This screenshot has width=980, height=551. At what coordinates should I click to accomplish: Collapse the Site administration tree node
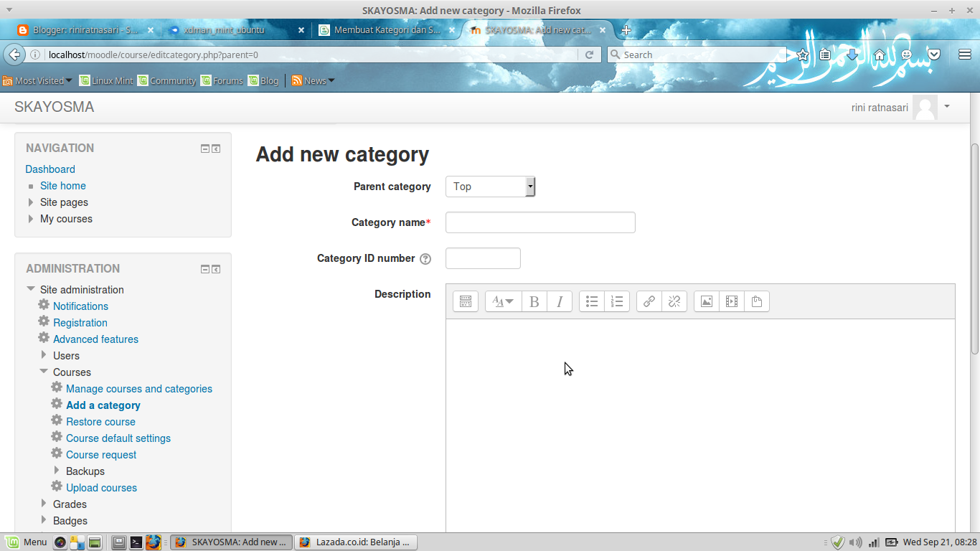coord(31,289)
